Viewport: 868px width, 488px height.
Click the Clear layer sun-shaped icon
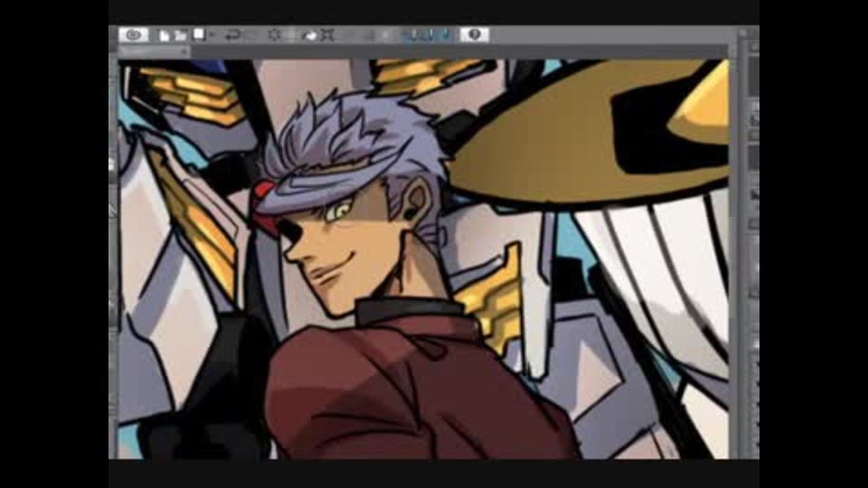click(274, 35)
